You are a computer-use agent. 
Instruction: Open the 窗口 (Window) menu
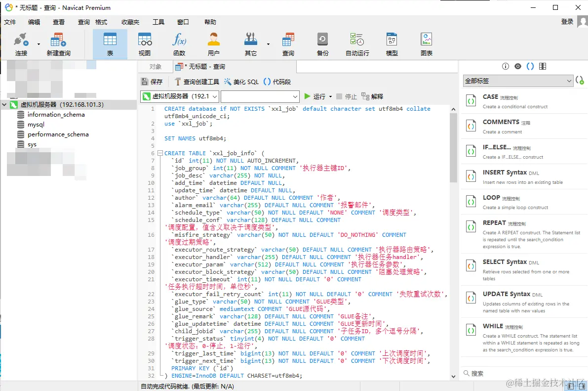pos(183,22)
